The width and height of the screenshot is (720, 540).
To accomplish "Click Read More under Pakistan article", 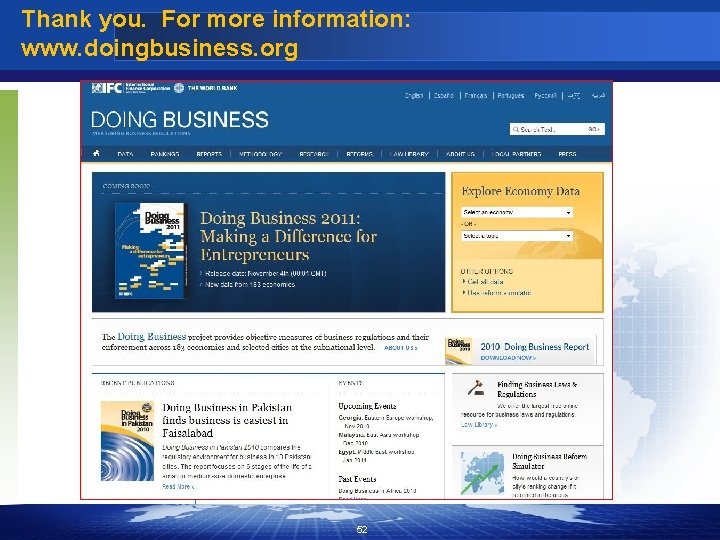I will [178, 486].
